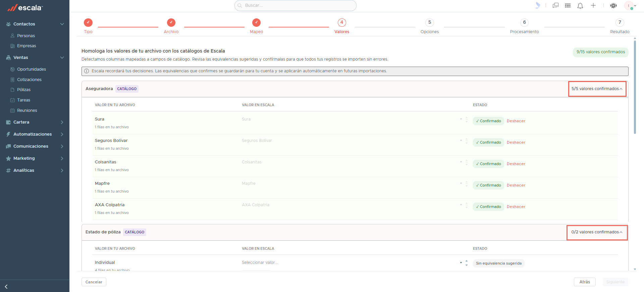Click the user avatar
Viewport: 644px width, 292px height.
point(629,6)
